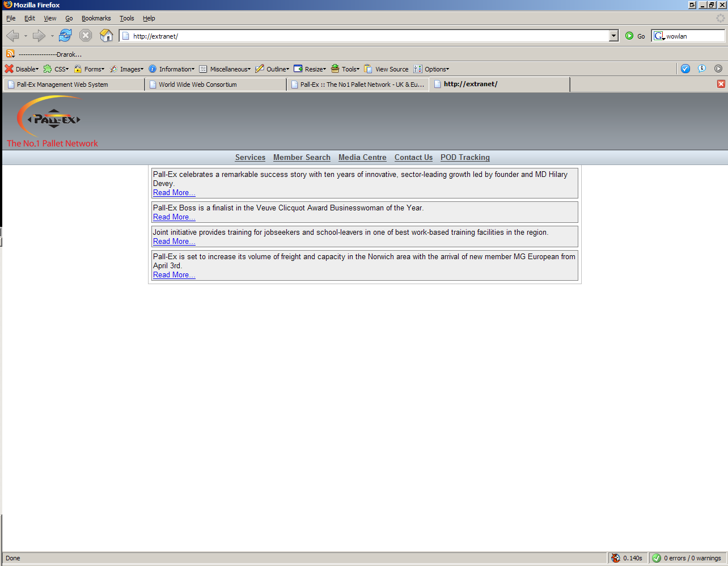Viewport: 728px width, 566px height.
Task: Read More about ten years of growth
Action: coord(174,193)
